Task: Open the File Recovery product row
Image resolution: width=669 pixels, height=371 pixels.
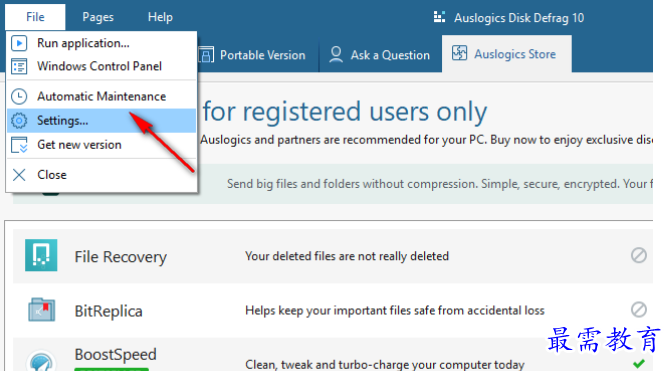Action: tap(333, 256)
